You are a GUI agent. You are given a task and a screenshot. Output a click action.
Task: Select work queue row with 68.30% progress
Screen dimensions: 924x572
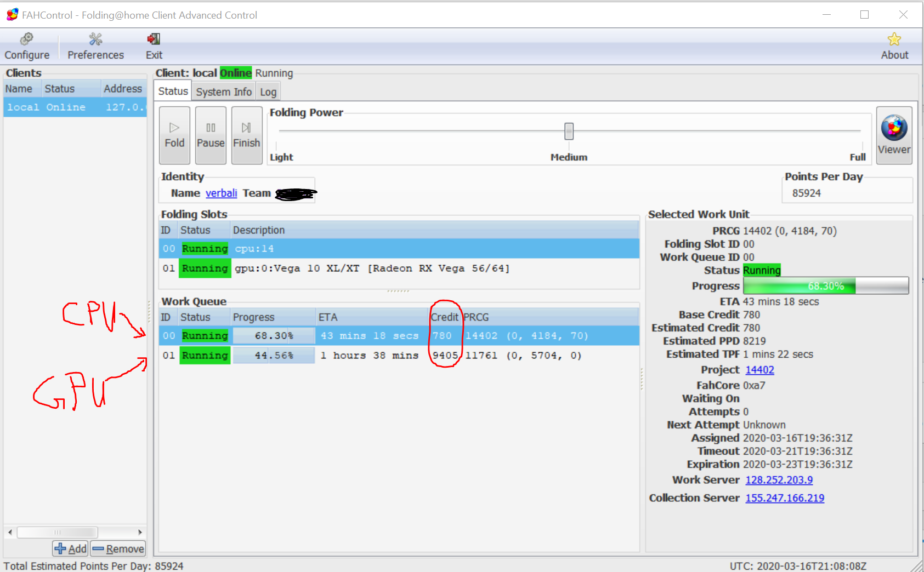coord(399,335)
